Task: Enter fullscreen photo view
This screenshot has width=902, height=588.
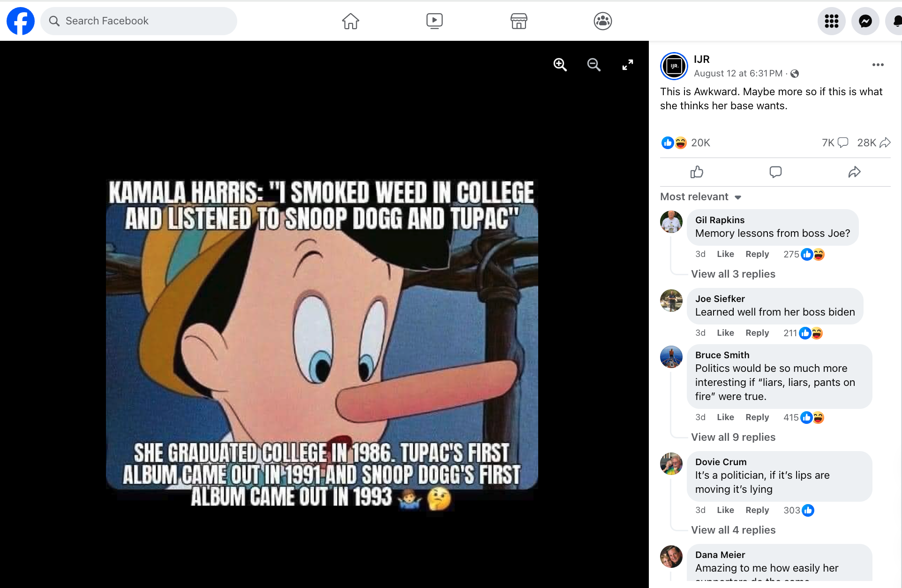Action: coord(627,65)
